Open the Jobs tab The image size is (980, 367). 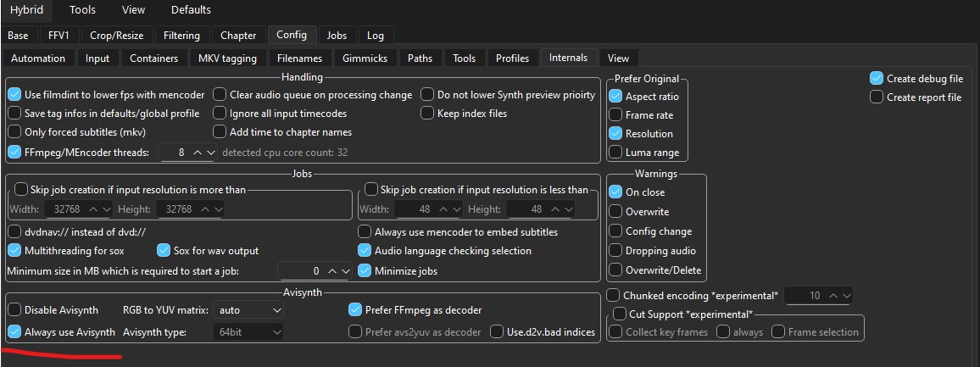click(x=337, y=35)
